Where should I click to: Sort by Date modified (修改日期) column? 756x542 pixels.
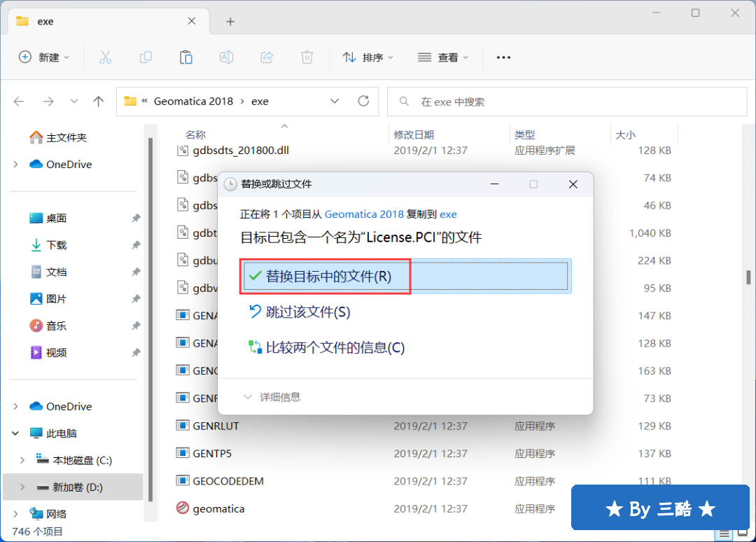(x=414, y=134)
